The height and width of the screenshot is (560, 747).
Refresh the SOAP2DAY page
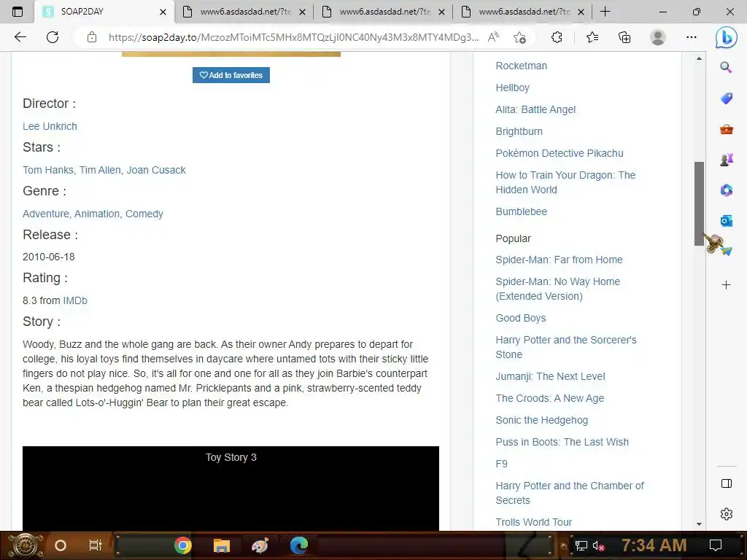(53, 37)
